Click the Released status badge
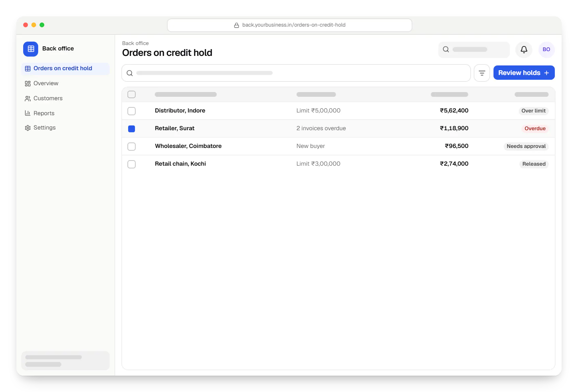Viewport: 578px width, 392px height. click(x=534, y=164)
